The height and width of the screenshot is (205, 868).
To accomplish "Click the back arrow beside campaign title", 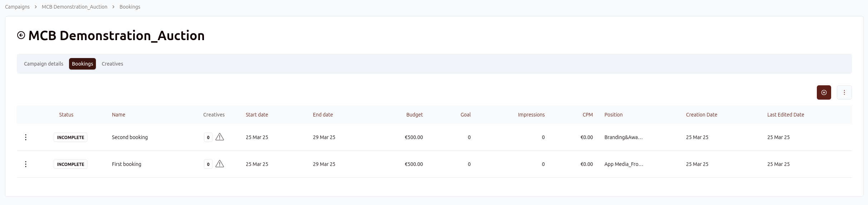I will [21, 35].
